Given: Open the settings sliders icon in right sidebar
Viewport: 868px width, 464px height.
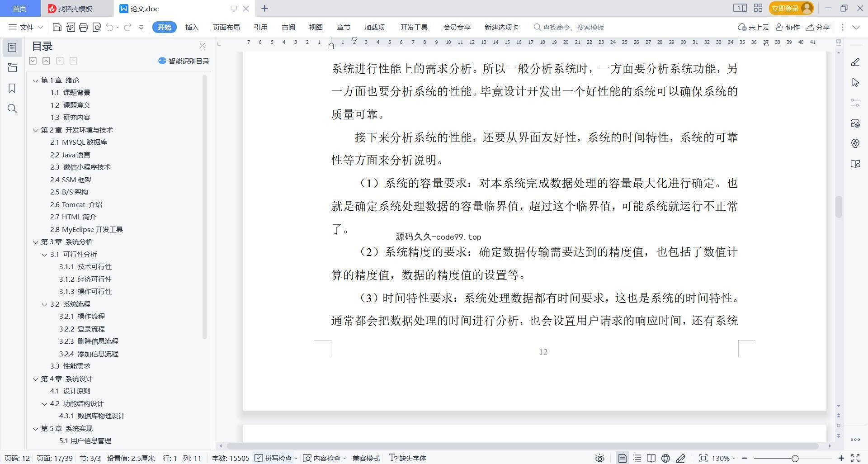Looking at the screenshot, I should point(855,103).
